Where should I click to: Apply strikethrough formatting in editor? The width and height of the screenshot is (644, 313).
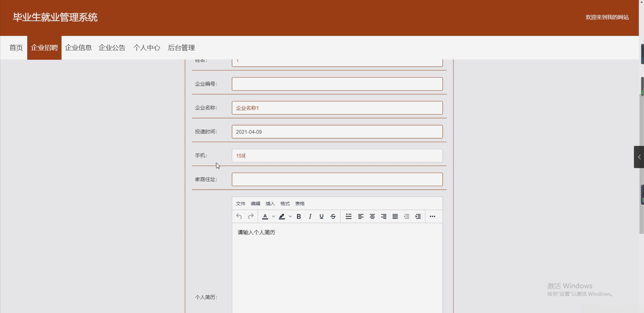(333, 216)
